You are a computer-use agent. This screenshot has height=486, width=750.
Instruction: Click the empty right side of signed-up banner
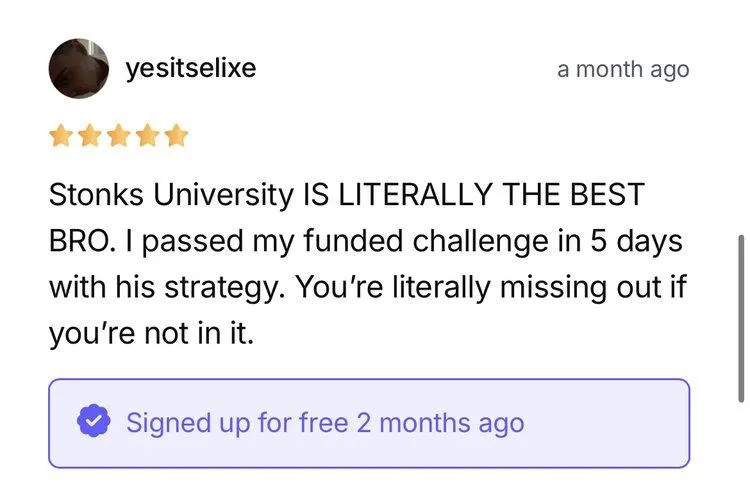click(x=607, y=423)
